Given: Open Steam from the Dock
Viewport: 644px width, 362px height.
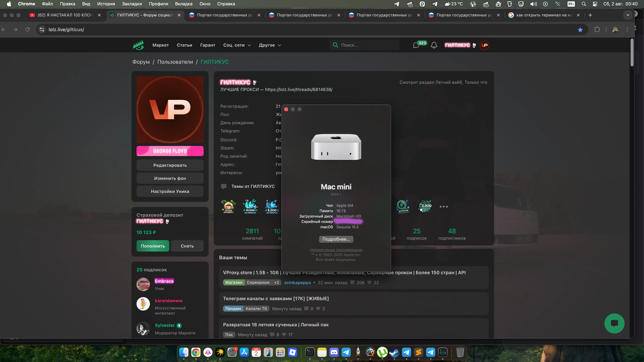Looking at the screenshot, I should (394, 352).
